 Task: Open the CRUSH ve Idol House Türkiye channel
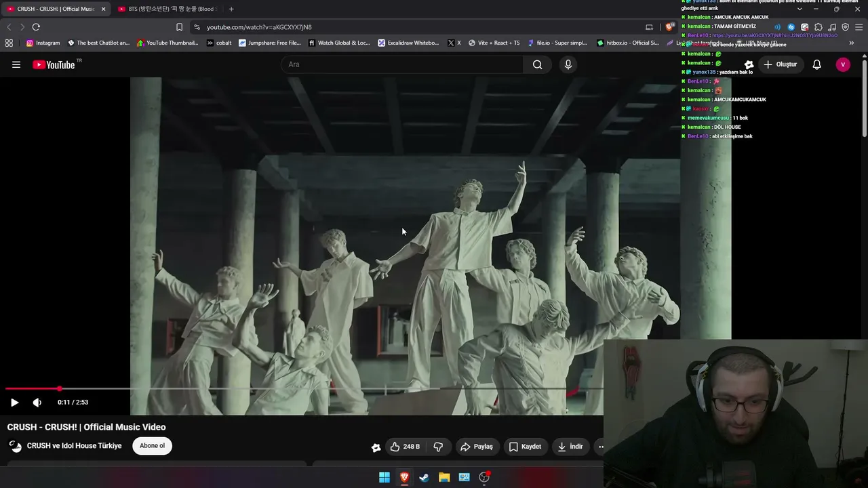[75, 446]
